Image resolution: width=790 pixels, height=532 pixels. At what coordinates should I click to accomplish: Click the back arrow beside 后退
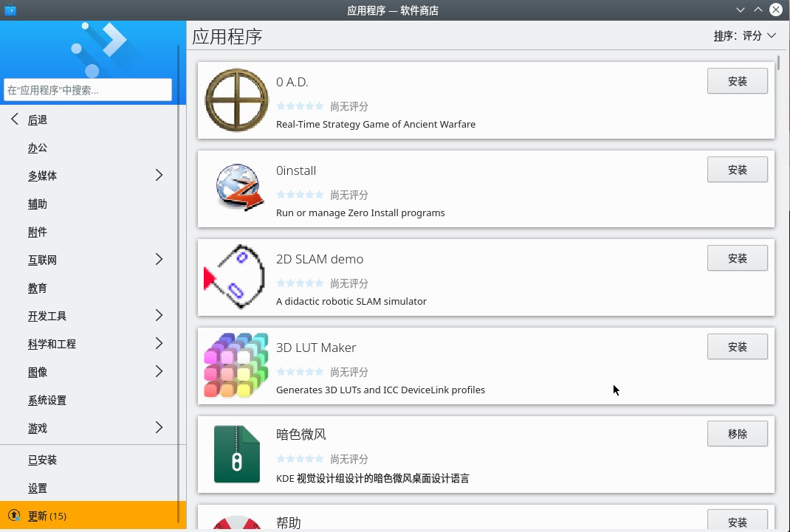coord(15,120)
